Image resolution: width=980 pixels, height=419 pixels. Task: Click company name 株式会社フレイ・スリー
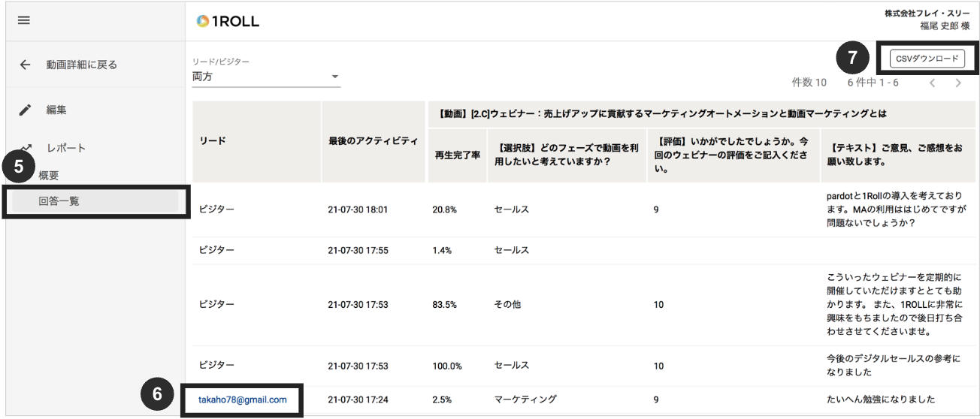(x=927, y=14)
